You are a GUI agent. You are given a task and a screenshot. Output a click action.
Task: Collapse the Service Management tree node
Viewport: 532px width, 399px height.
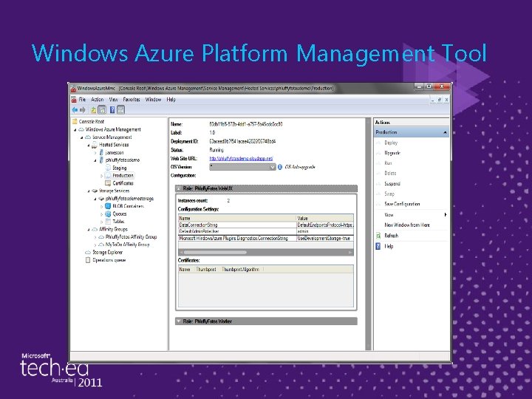click(82, 137)
